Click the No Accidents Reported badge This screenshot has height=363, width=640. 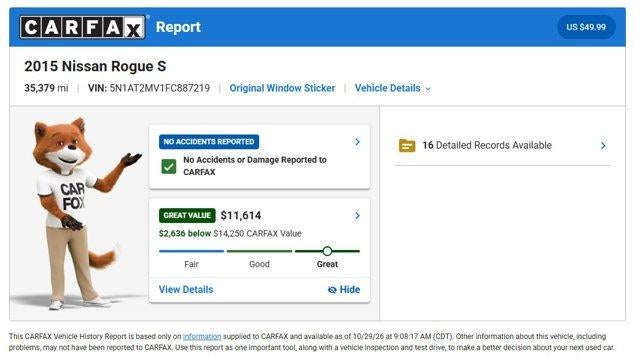[209, 142]
